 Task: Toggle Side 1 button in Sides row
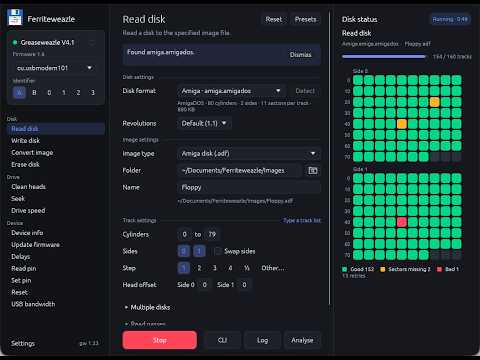pyautogui.click(x=199, y=251)
